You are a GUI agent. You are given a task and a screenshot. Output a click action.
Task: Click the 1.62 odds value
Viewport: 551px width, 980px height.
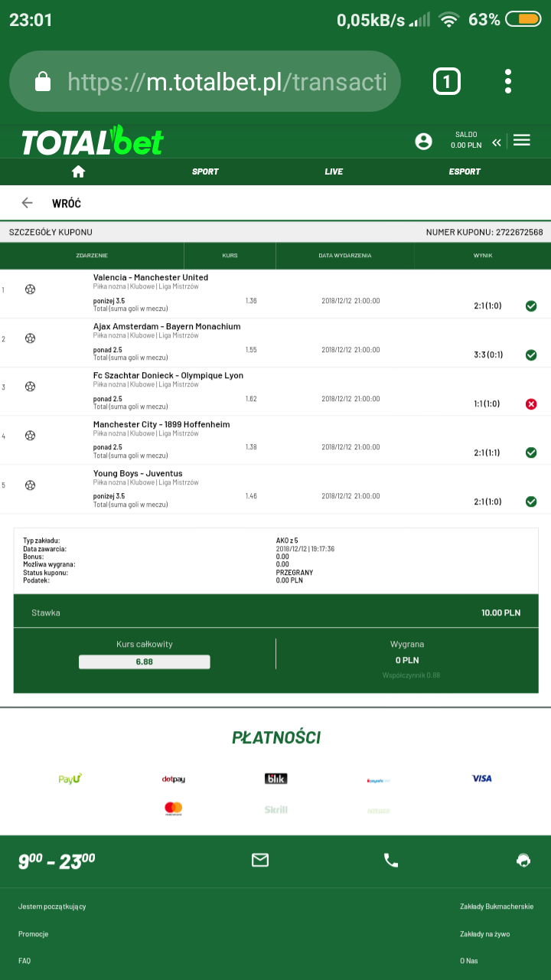pyautogui.click(x=251, y=399)
